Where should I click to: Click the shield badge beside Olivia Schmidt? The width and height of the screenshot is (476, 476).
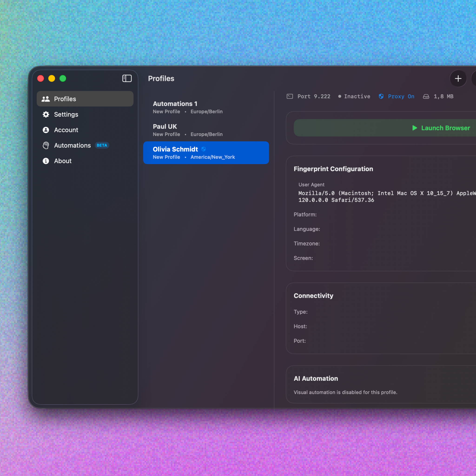pyautogui.click(x=204, y=149)
